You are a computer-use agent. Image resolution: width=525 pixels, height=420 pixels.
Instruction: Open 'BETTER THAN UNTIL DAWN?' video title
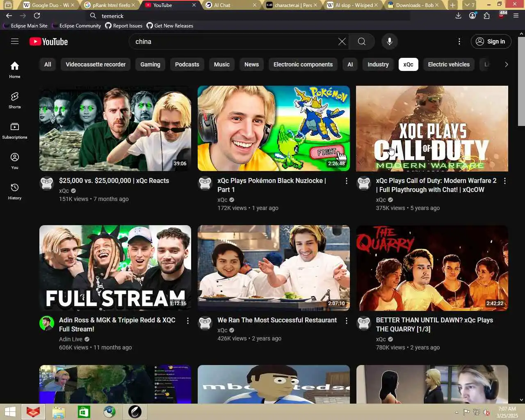pyautogui.click(x=434, y=324)
